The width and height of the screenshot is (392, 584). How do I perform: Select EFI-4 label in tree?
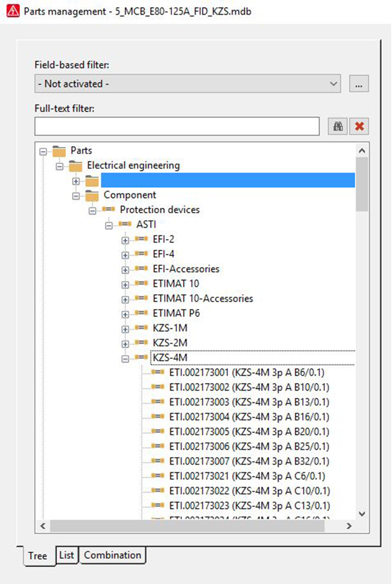(164, 254)
